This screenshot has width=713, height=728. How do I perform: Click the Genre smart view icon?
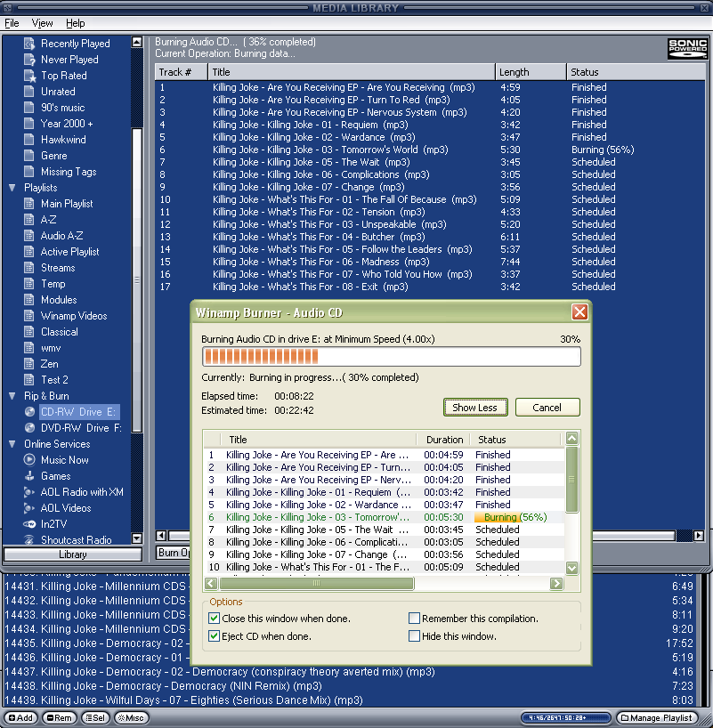click(x=29, y=156)
